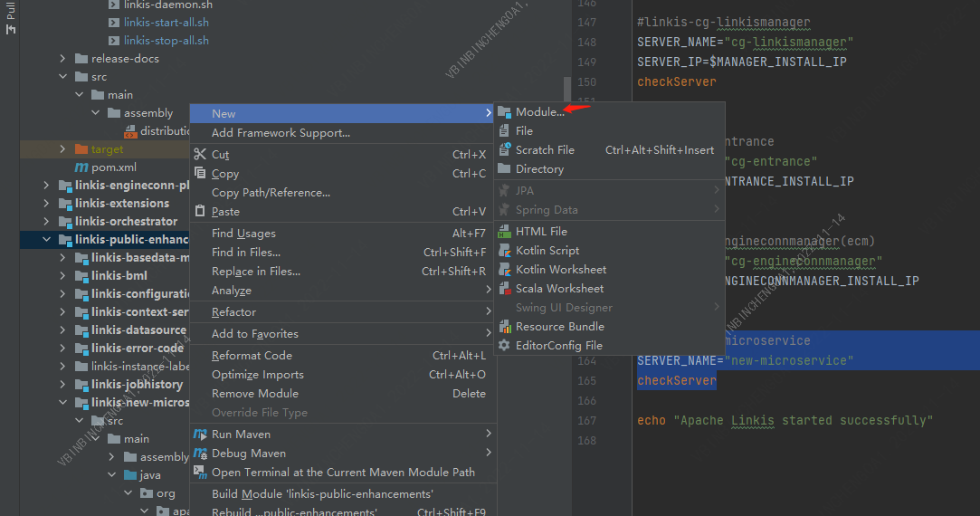
Task: Click the Module icon in New submenu
Action: (504, 112)
